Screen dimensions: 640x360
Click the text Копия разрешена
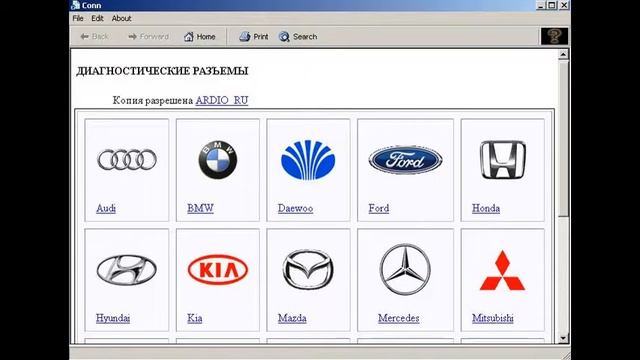click(x=152, y=100)
